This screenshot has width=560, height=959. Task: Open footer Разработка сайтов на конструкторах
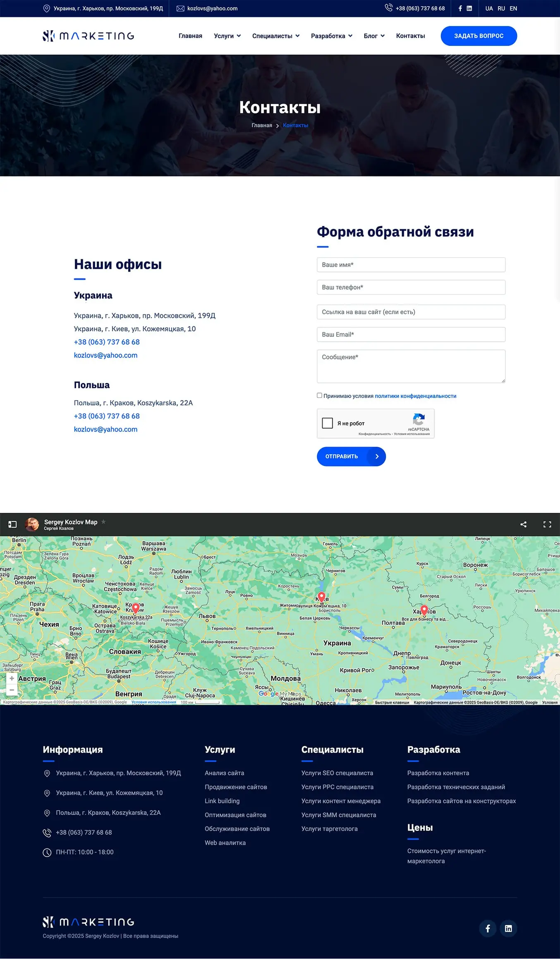(462, 801)
